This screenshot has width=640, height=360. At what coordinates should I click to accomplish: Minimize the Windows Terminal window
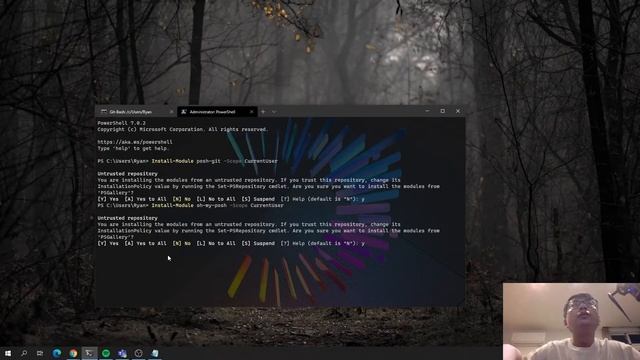coord(427,111)
